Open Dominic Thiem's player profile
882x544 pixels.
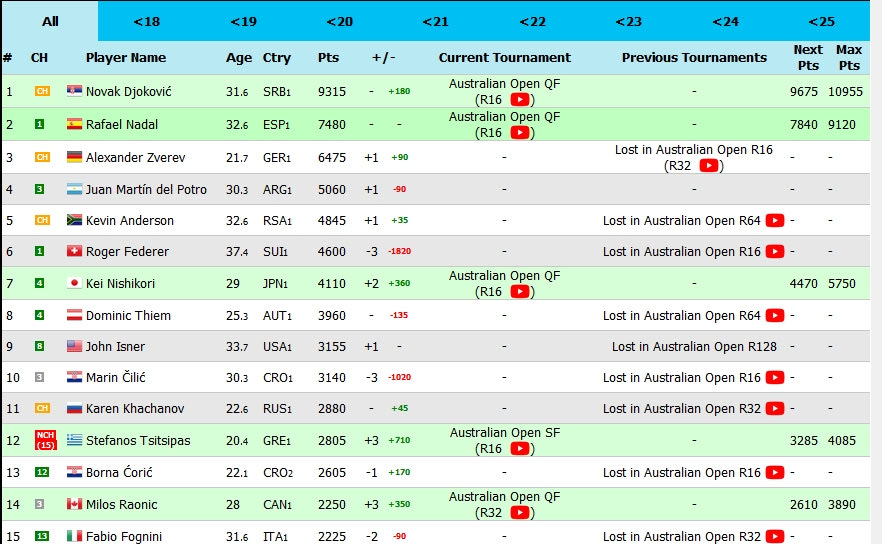[x=128, y=316]
